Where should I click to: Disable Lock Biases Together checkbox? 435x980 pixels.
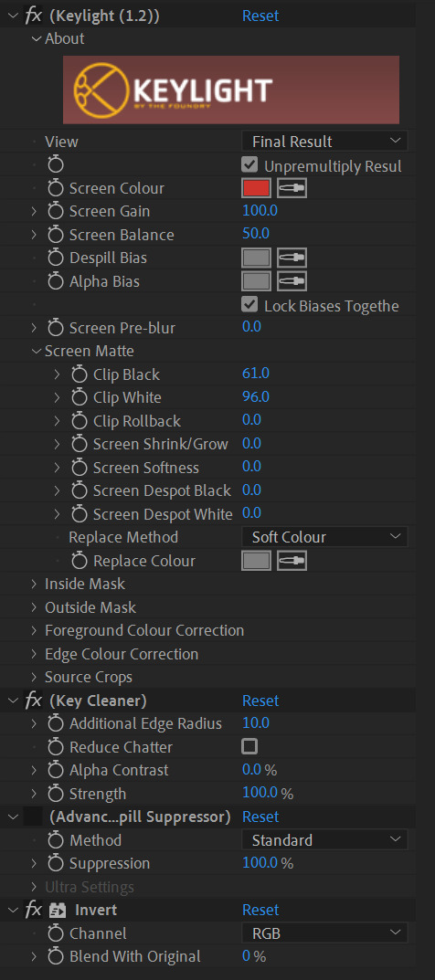point(250,304)
